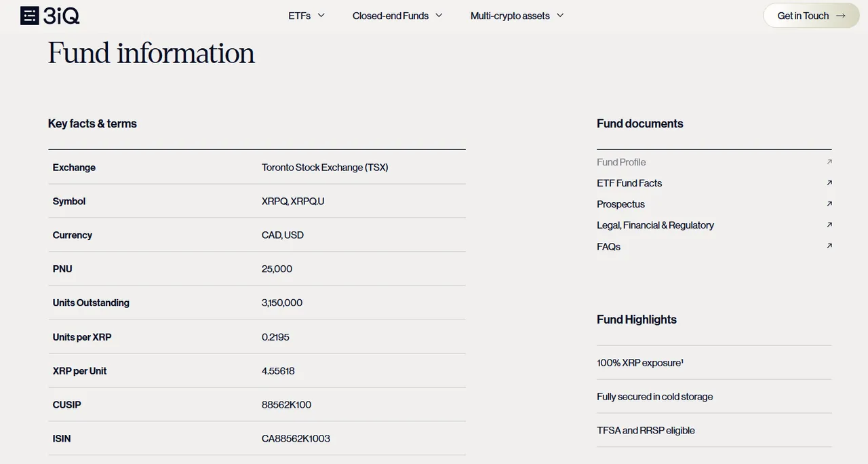868x464 pixels.
Task: Click the 100% XRP exposure highlight
Action: (640, 363)
